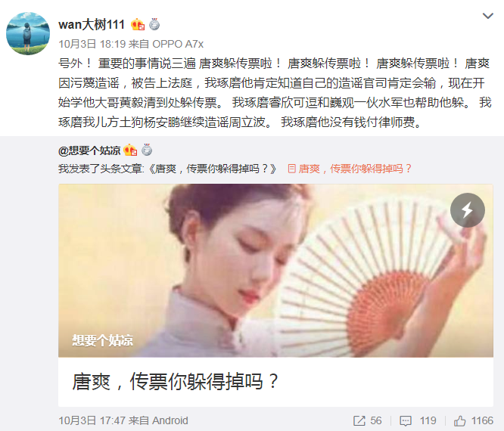Open the article cover image

[x=275, y=271]
